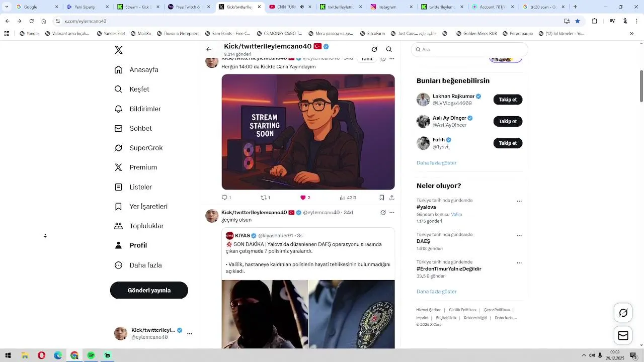Open Lakhan Rajkumar's profile
Screen dimensions: 644x362
coord(453,96)
